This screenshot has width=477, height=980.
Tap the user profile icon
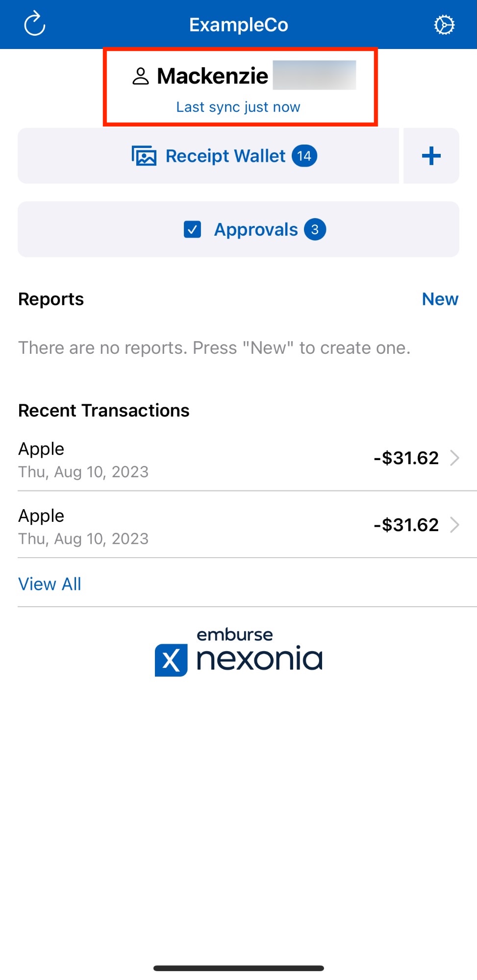click(141, 76)
